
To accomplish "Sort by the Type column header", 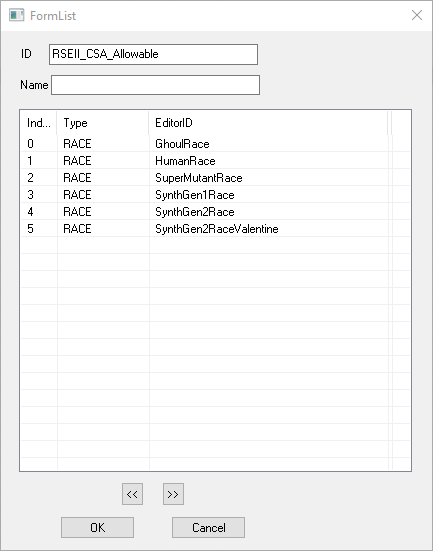I will pyautogui.click(x=103, y=123).
